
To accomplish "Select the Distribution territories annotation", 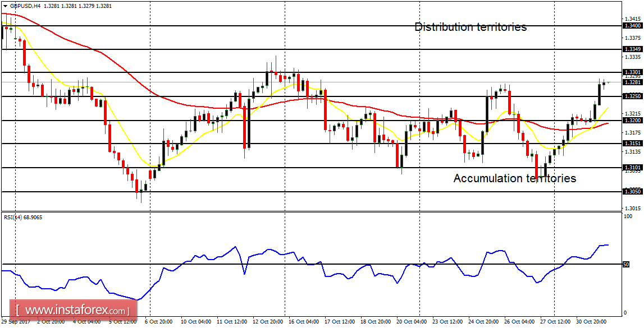I will pyautogui.click(x=471, y=26).
